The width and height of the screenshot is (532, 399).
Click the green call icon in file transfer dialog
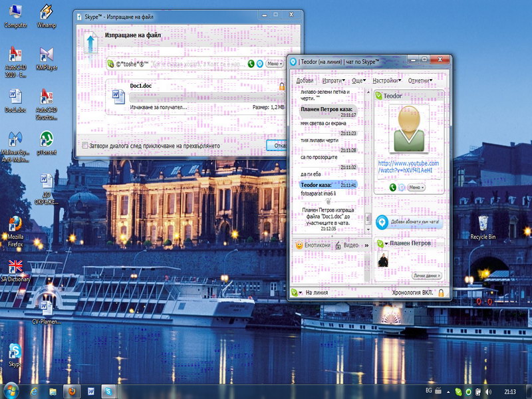point(251,64)
